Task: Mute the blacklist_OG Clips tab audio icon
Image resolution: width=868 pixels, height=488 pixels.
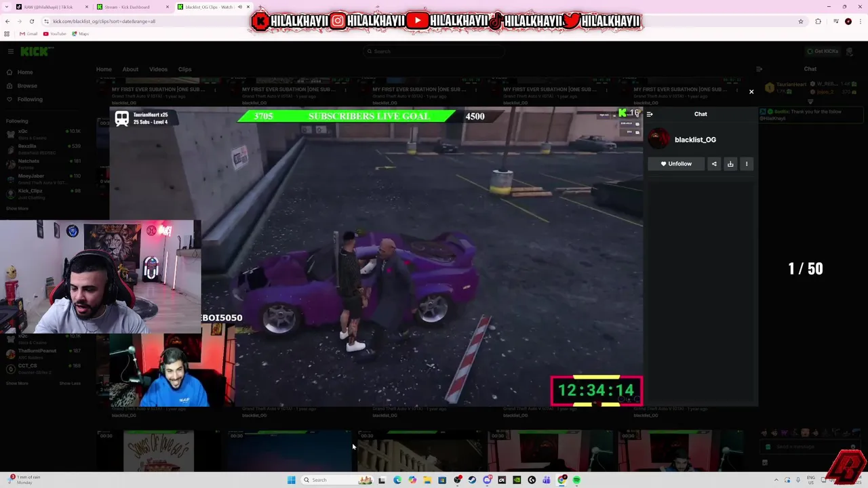Action: [x=239, y=7]
